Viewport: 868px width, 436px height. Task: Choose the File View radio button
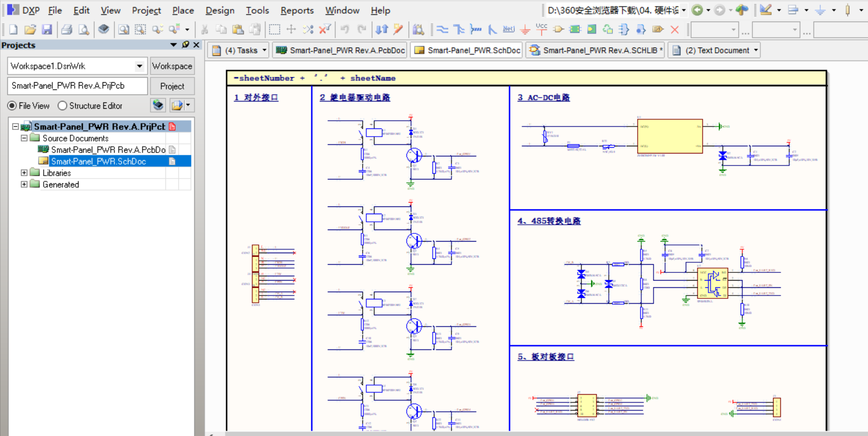(12, 105)
